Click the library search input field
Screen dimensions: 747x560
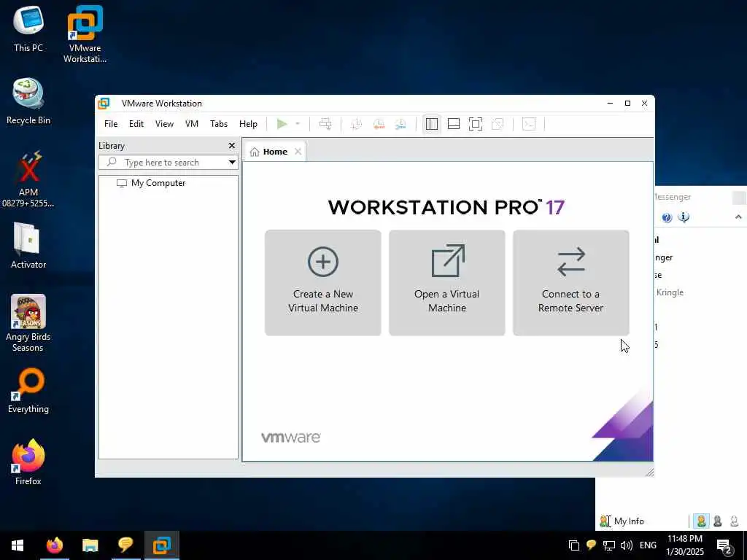pos(162,163)
